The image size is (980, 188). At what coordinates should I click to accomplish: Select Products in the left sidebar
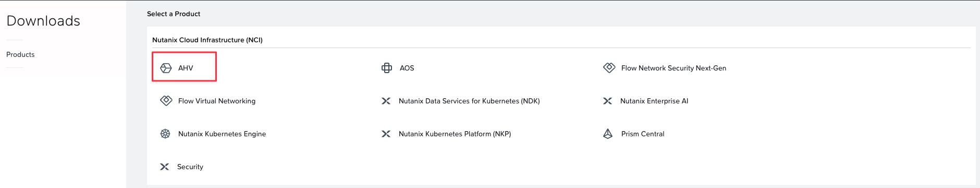coord(20,54)
